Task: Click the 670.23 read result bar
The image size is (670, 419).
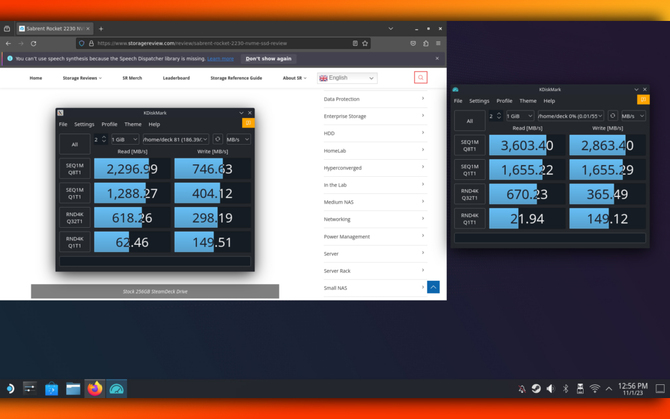Action: [x=527, y=194]
